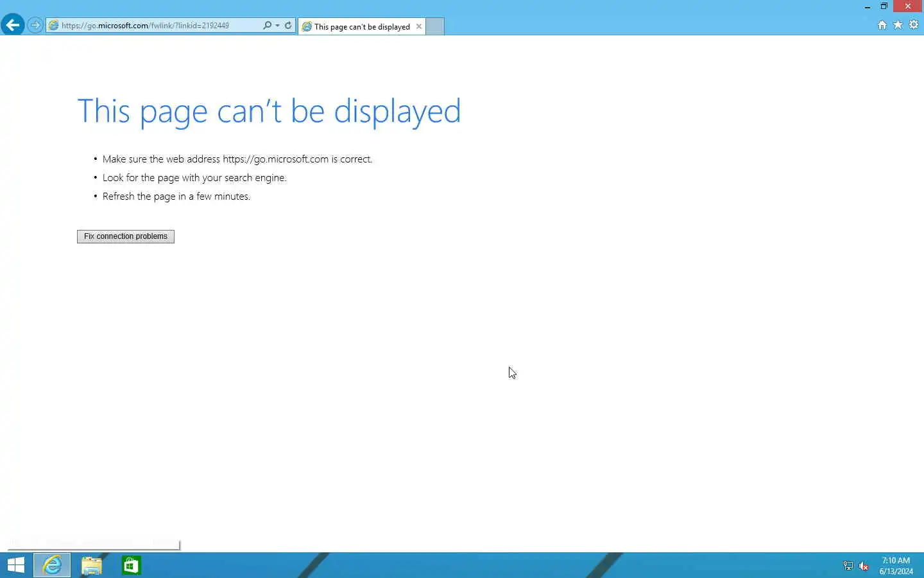Open the Windows Start button
The width and height of the screenshot is (924, 578).
coord(16,565)
